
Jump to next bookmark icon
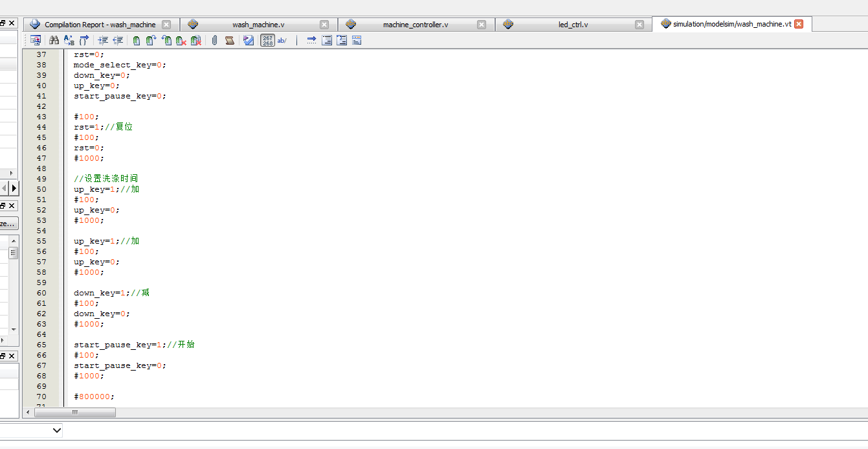(151, 40)
